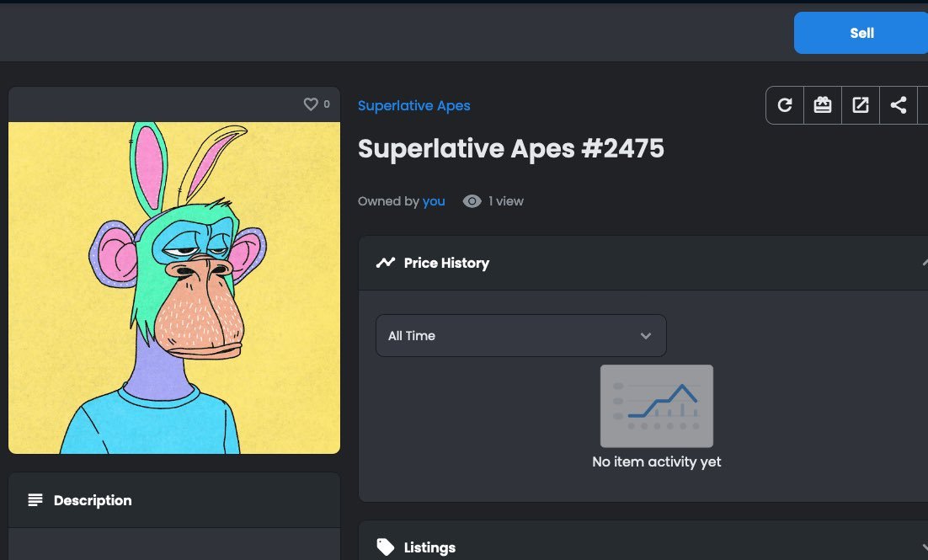
Task: Click the Price History trend icon
Action: click(386, 263)
